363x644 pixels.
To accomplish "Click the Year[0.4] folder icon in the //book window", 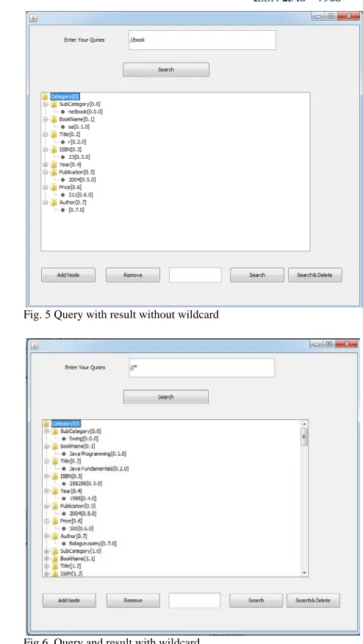I will tap(54, 164).
